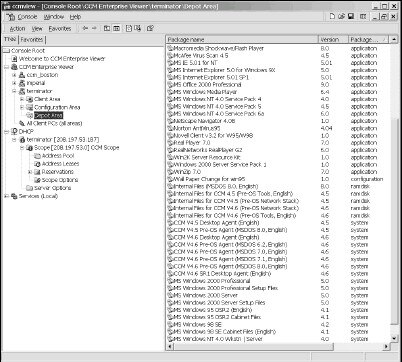This screenshot has width=402, height=362.
Task: Sort by the Version column header
Action: 333,40
